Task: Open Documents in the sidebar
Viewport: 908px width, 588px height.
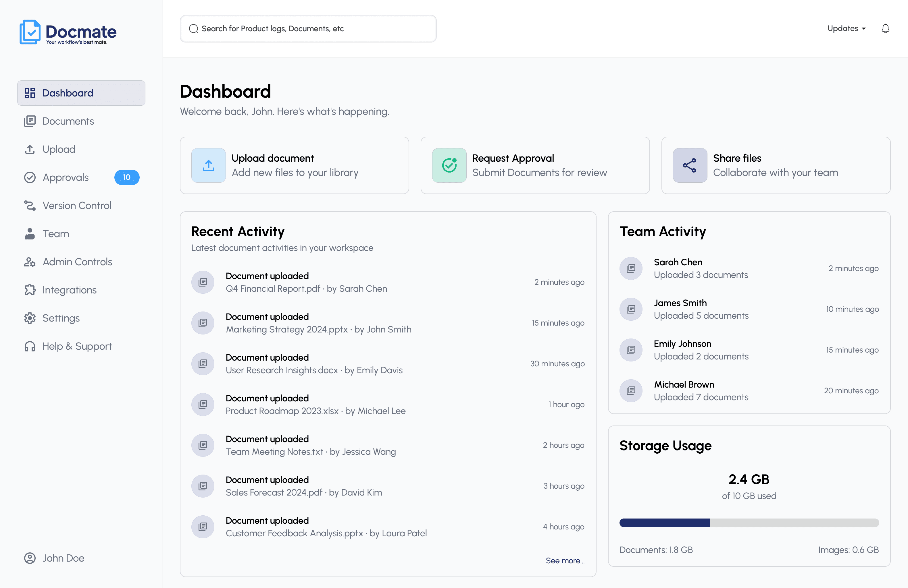Action: coord(81,121)
